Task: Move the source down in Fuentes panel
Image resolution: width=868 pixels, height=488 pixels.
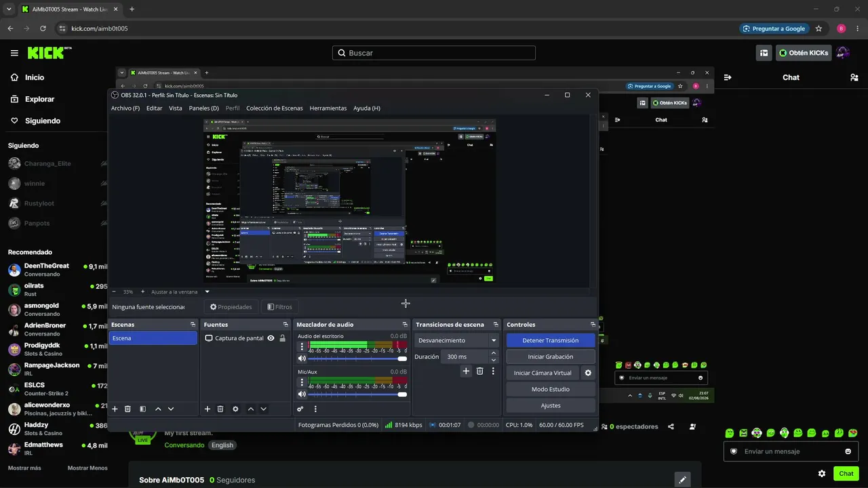Action: click(x=264, y=409)
